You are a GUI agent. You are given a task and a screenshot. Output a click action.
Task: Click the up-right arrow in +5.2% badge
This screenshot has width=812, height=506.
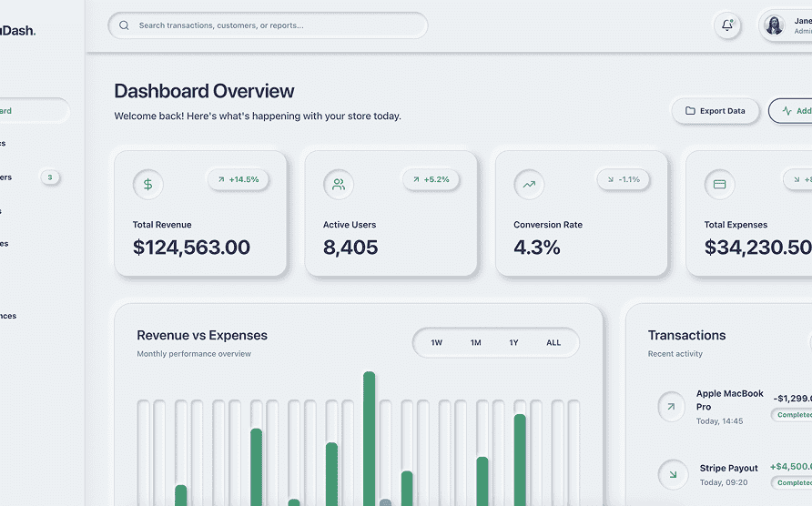pyautogui.click(x=416, y=179)
